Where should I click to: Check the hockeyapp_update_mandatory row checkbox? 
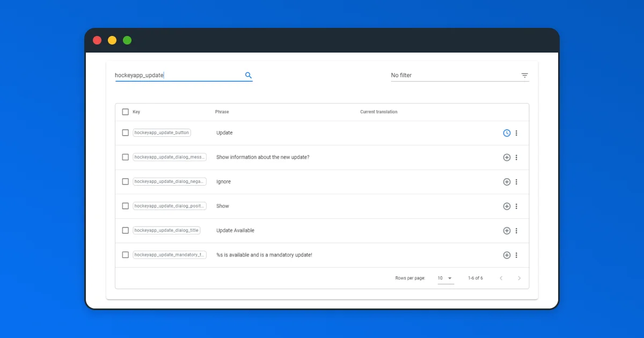point(126,255)
